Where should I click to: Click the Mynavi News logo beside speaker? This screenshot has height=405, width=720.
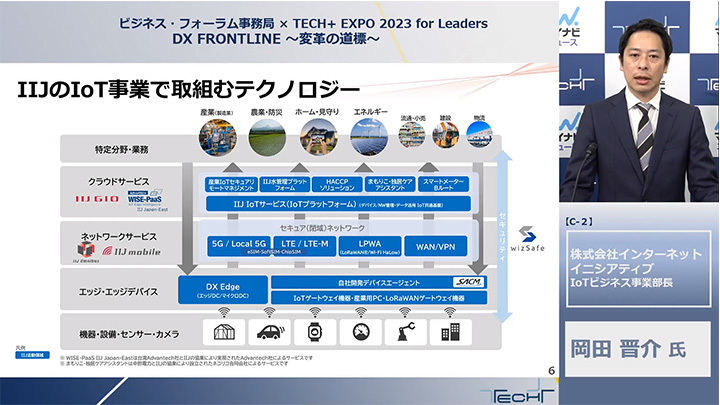569,26
